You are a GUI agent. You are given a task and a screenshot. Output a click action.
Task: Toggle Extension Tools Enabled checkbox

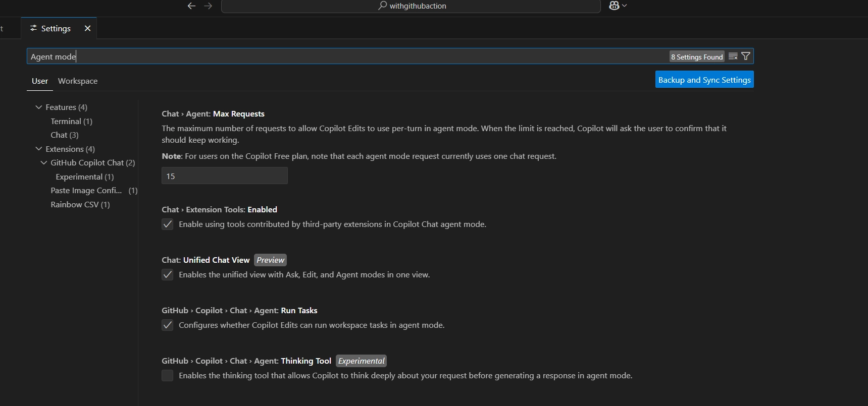click(168, 224)
